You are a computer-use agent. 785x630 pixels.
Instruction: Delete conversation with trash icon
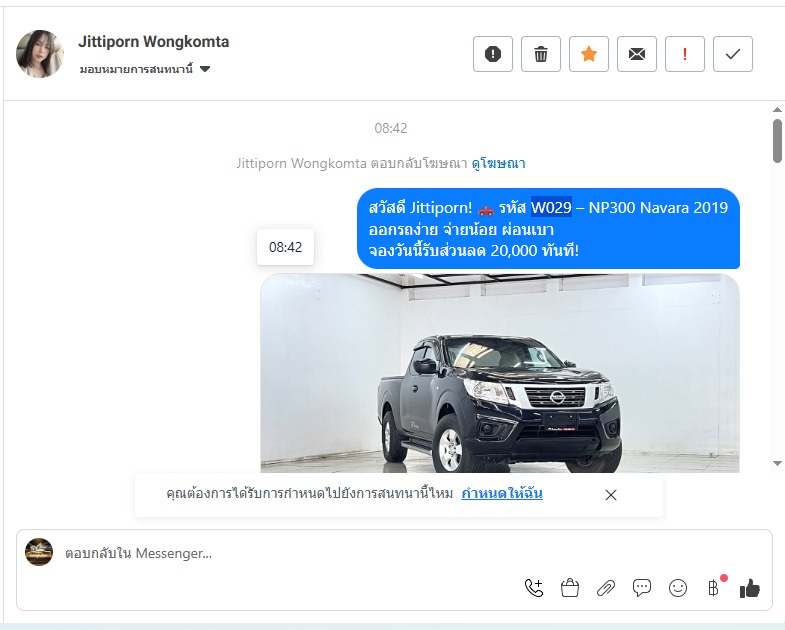pyautogui.click(x=541, y=54)
